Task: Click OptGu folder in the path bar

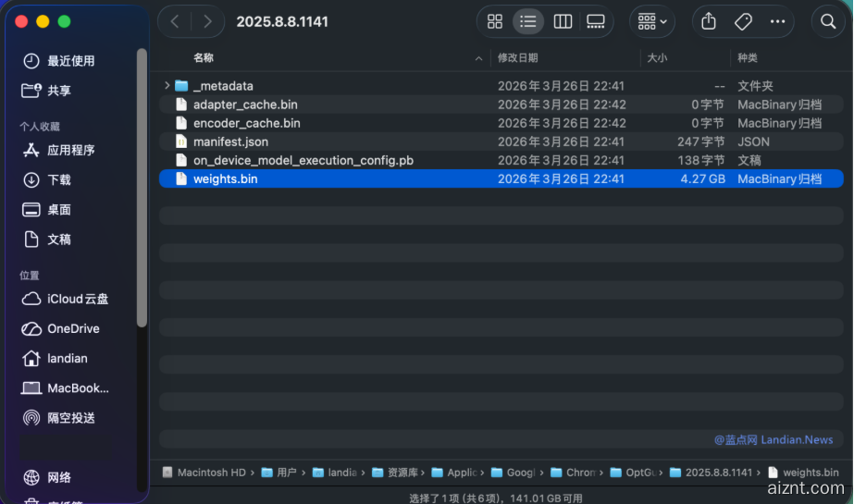Action: click(633, 473)
